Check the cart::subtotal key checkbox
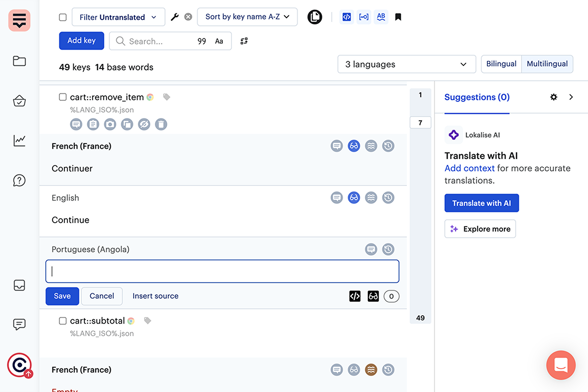 (62, 321)
